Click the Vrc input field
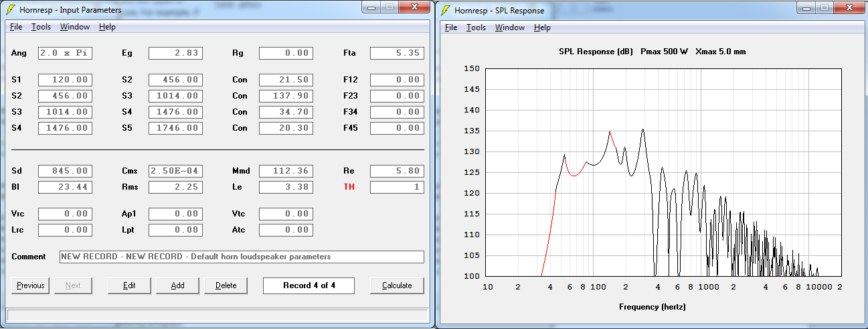 (65, 214)
